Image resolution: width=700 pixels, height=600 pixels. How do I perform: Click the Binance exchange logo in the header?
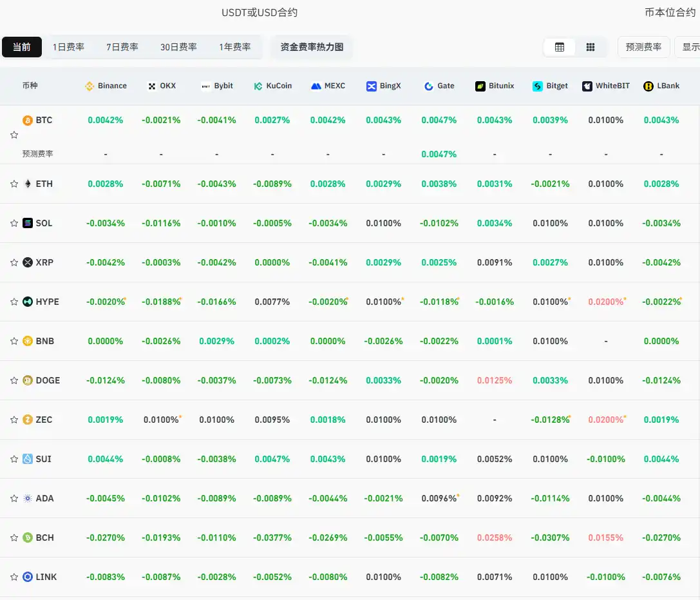pyautogui.click(x=88, y=85)
